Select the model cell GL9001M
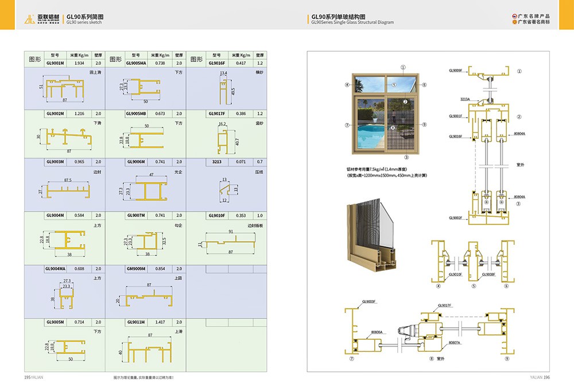574x392 pixels. pyautogui.click(x=55, y=63)
